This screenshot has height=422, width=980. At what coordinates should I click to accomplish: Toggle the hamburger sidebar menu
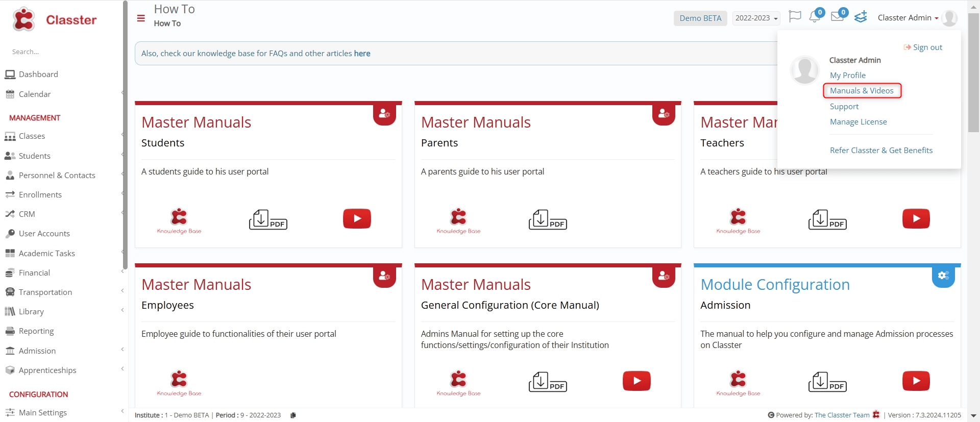(x=141, y=18)
